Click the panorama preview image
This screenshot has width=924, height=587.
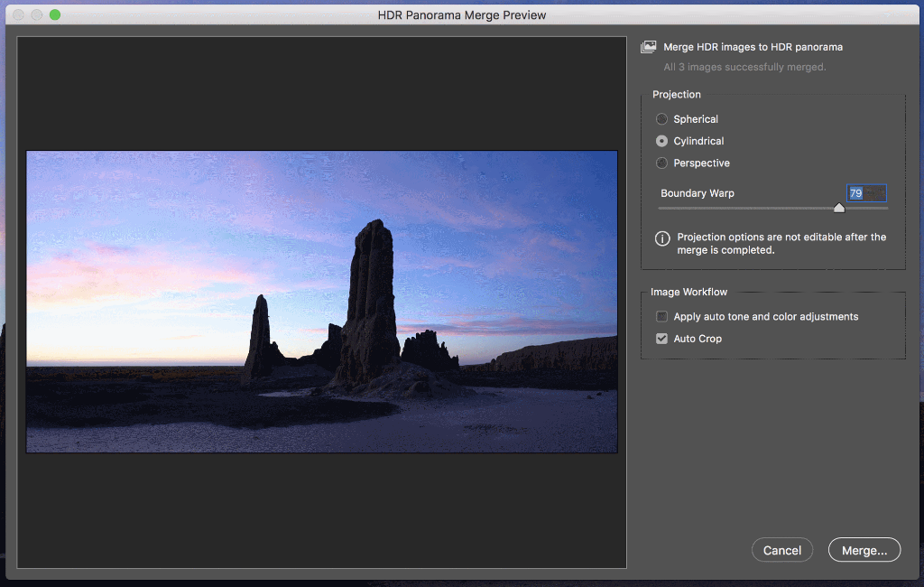click(321, 301)
